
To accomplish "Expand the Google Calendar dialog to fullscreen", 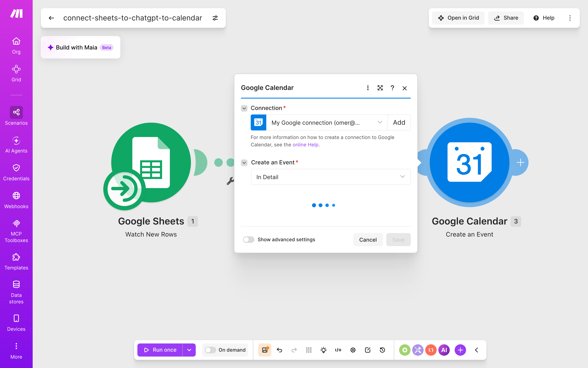I will (380, 88).
